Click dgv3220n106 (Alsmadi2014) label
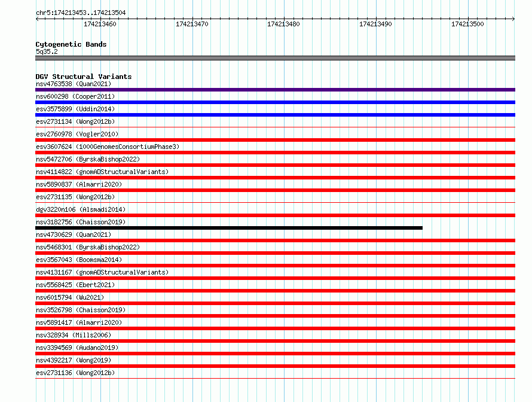The width and height of the screenshot is (532, 402). pos(81,209)
